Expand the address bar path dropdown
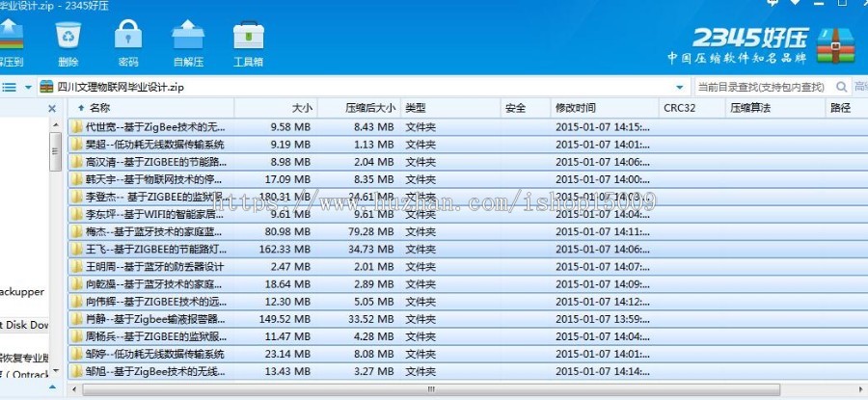Viewport: 868px width, 400px height. (x=680, y=88)
